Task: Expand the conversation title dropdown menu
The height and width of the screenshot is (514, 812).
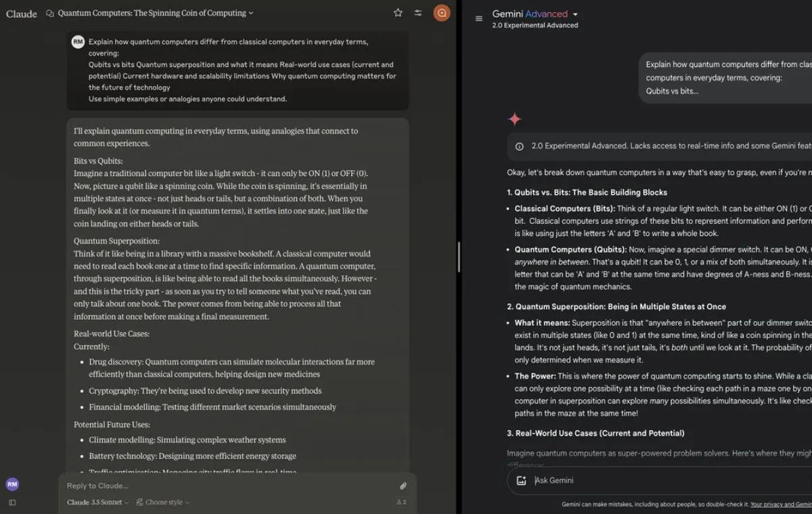Action: tap(251, 13)
